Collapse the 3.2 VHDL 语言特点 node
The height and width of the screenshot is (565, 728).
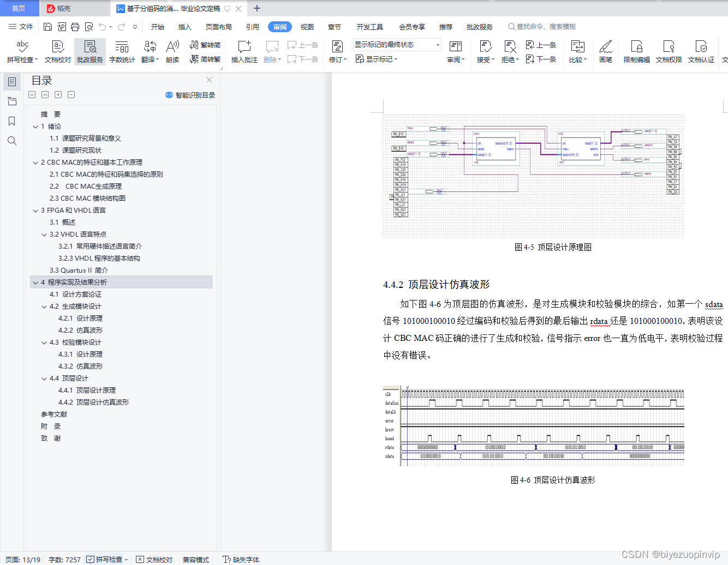(x=44, y=235)
